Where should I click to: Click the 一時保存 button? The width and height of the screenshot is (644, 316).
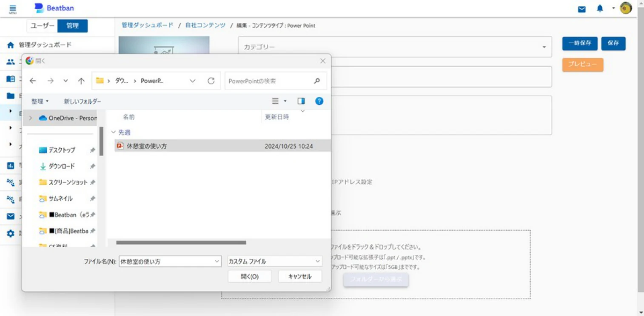pos(580,43)
